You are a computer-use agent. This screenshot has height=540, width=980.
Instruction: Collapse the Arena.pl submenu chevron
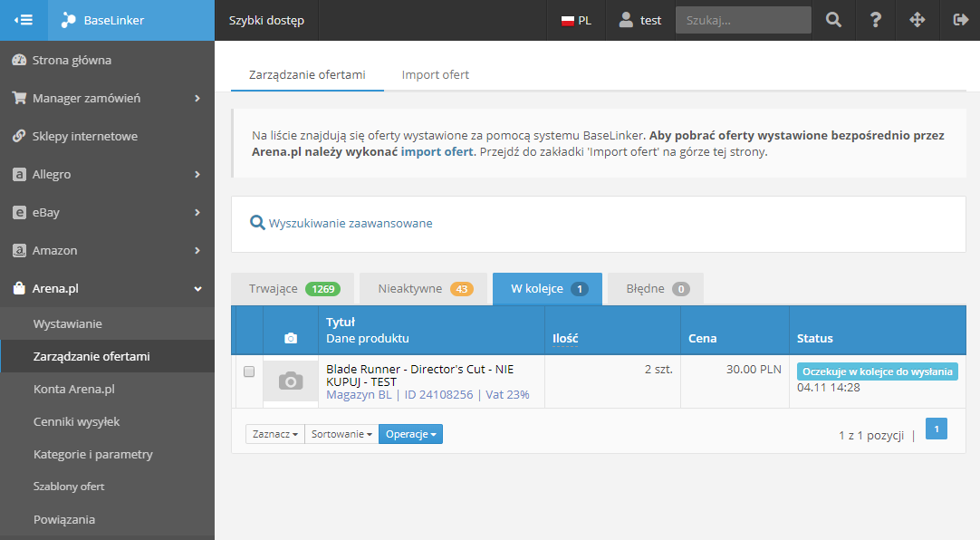pos(197,289)
